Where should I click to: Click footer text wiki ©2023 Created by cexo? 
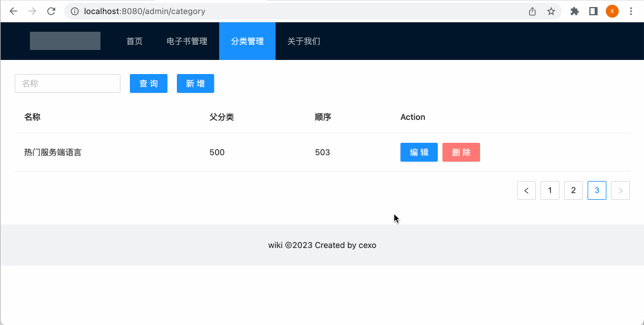coord(322,245)
